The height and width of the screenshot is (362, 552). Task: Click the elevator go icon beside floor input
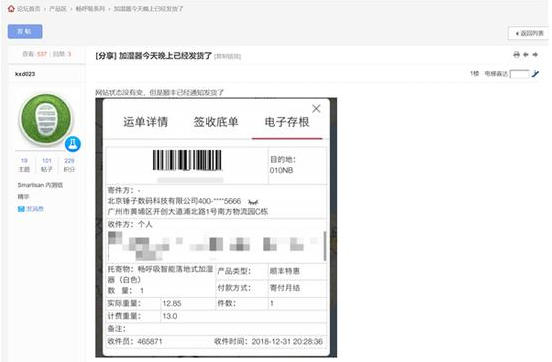pyautogui.click(x=535, y=74)
